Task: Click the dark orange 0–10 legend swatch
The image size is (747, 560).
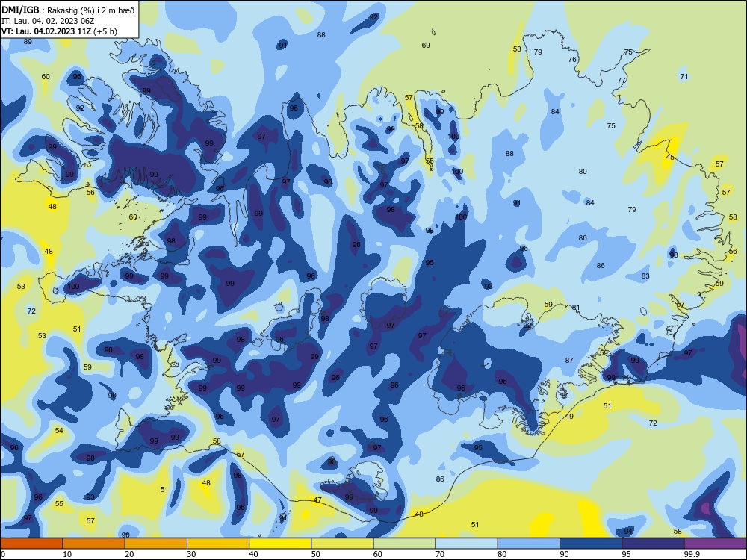Action: coord(31,544)
